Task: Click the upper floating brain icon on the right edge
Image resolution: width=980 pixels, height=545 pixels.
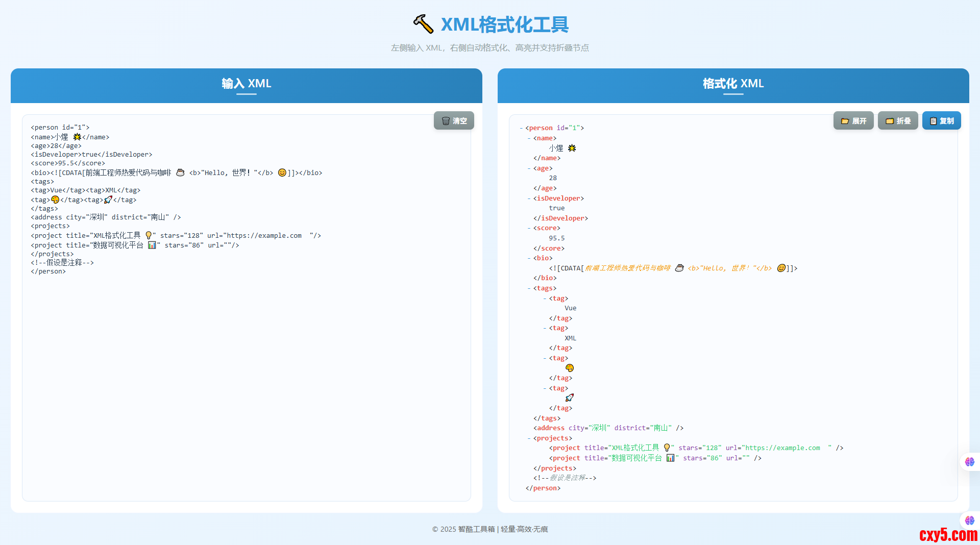Action: (970, 462)
